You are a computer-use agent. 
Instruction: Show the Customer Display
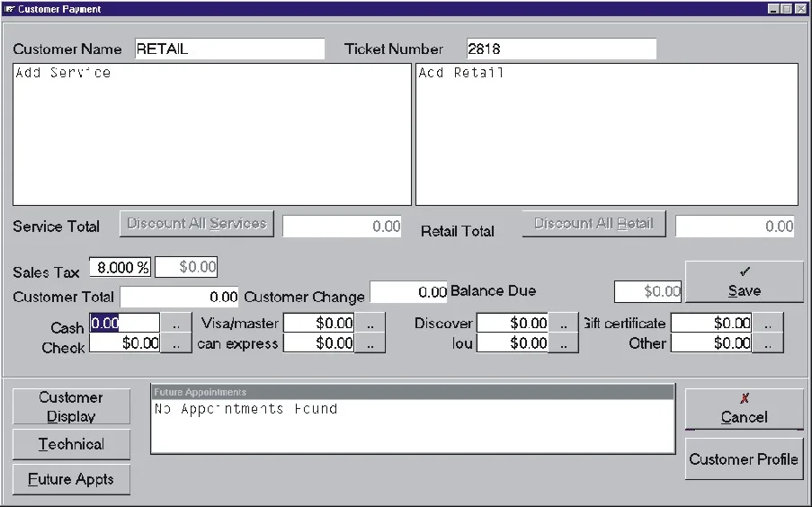[71, 406]
